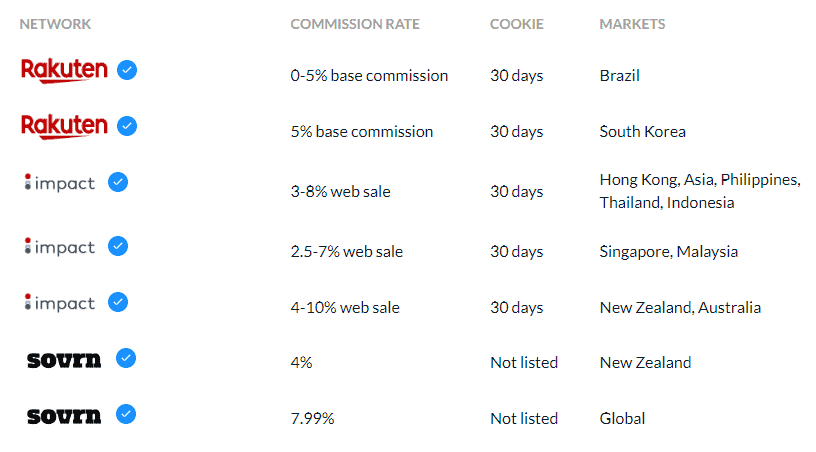Click the impact logo in the Singapore, Malaysia row

tap(59, 246)
